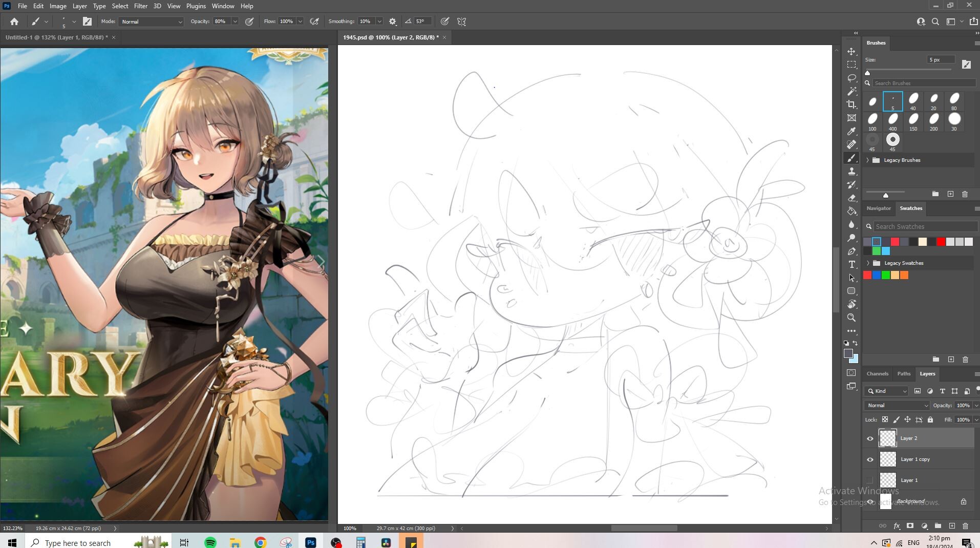Open the layer filter Kind dropdown
980x548 pixels.
(x=887, y=391)
